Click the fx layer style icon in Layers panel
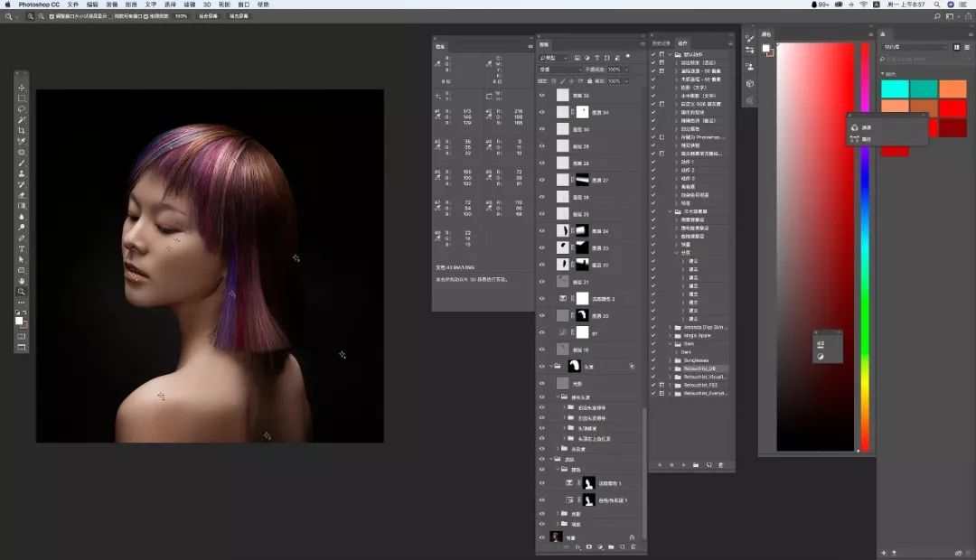The width and height of the screenshot is (976, 560). (x=577, y=547)
